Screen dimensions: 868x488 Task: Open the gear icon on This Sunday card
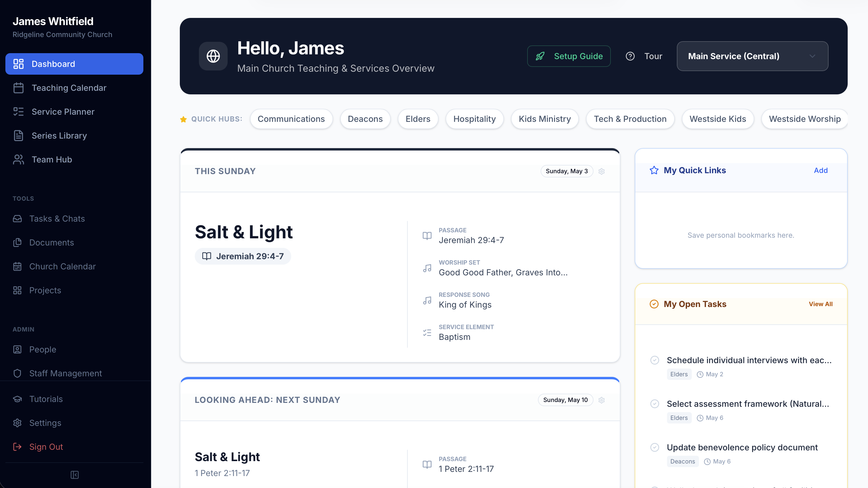[602, 171]
